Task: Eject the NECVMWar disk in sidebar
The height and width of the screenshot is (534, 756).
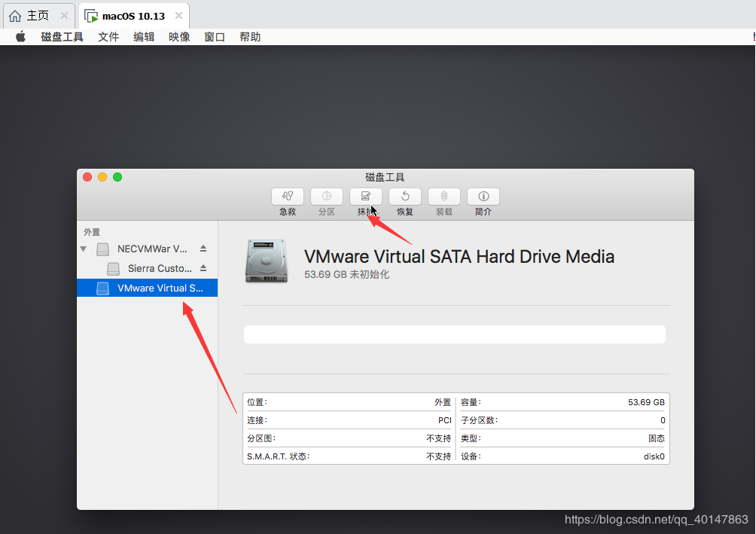Action: click(203, 249)
